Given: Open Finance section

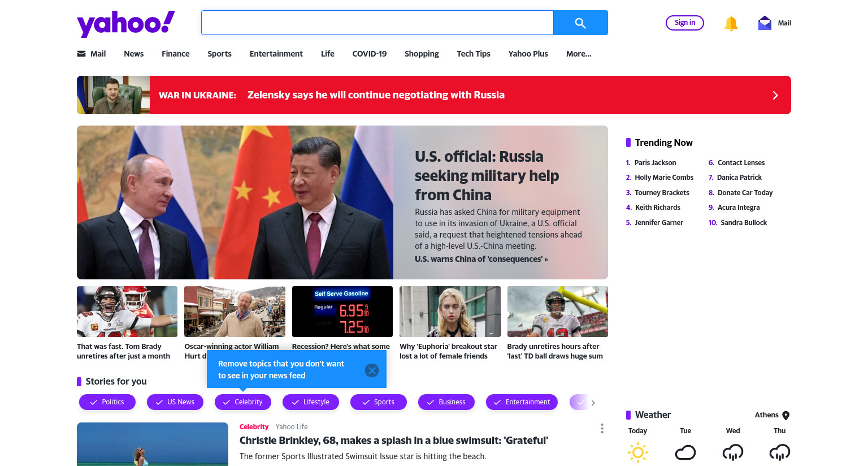Looking at the screenshot, I should coord(176,54).
